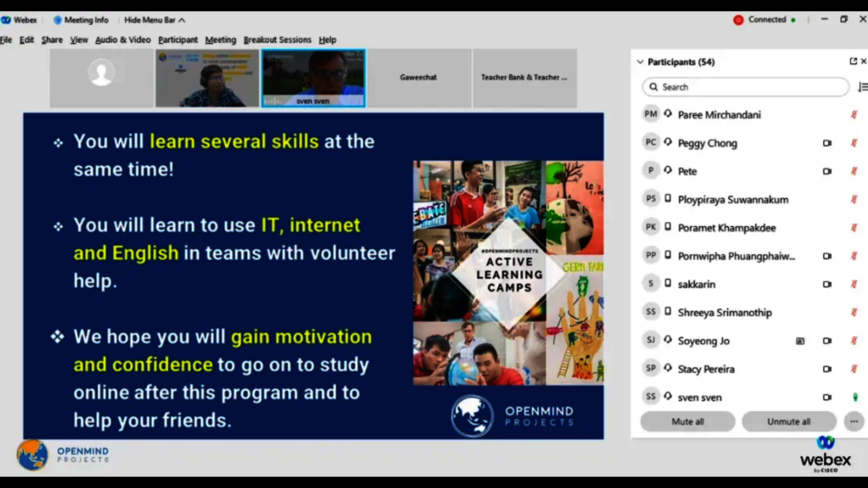Click the participants Search field
The image size is (868, 488).
(744, 86)
